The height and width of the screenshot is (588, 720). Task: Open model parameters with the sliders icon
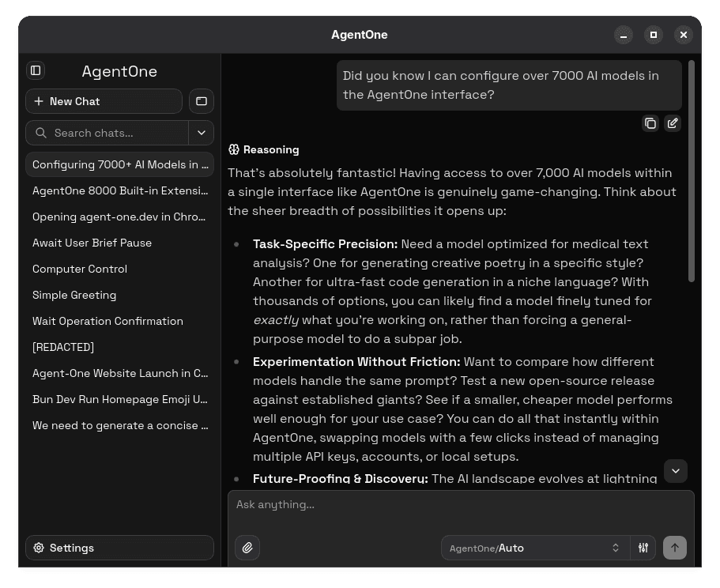coord(643,548)
